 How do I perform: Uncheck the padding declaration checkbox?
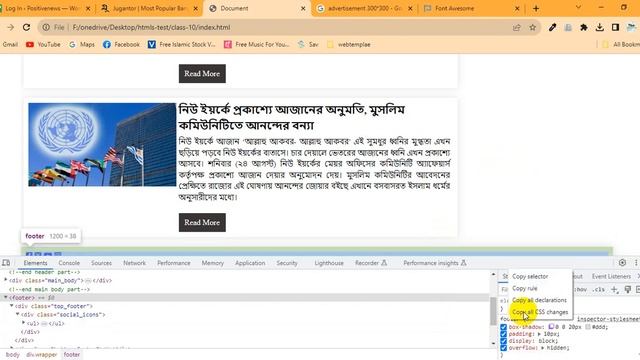click(503, 334)
